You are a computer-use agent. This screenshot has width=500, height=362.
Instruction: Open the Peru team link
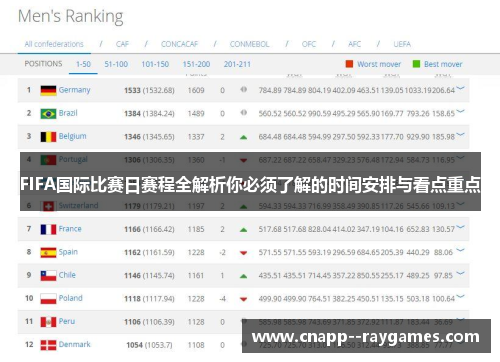click(67, 321)
